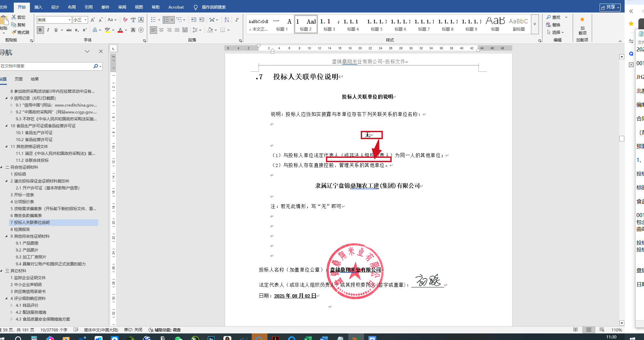Open 查找 find in editing group
The height and width of the screenshot is (340, 644).
pyautogui.click(x=553, y=17)
